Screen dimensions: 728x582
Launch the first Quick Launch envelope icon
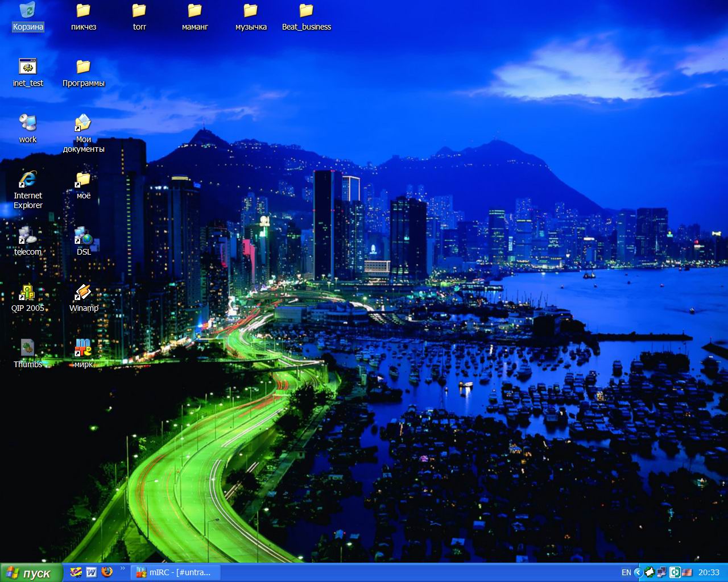tap(76, 572)
